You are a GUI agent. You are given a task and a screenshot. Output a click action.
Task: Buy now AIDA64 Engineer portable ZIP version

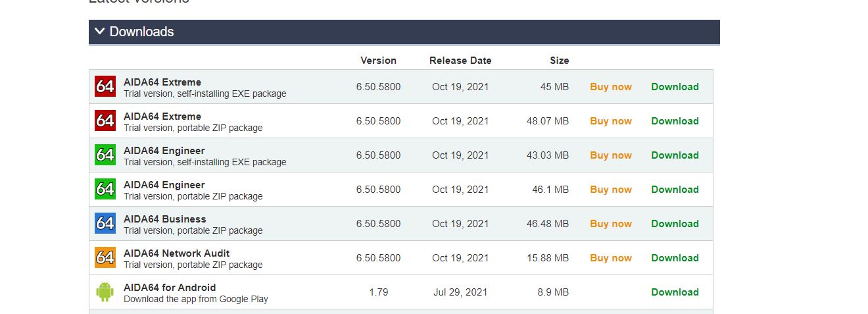point(610,190)
